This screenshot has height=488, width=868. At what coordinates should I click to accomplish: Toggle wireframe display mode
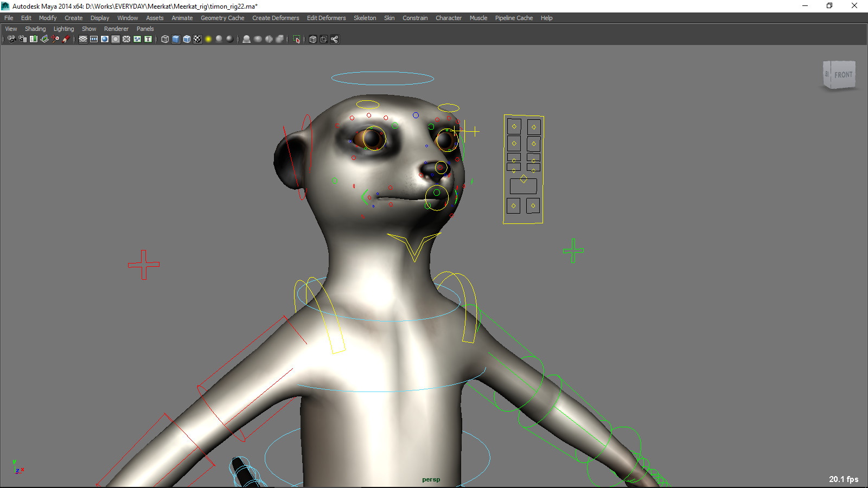click(x=165, y=38)
